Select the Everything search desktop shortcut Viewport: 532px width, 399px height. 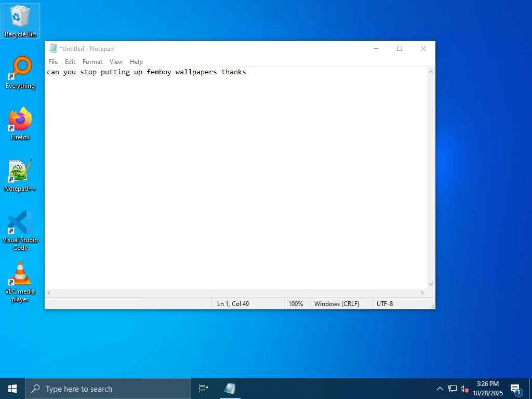[20, 73]
